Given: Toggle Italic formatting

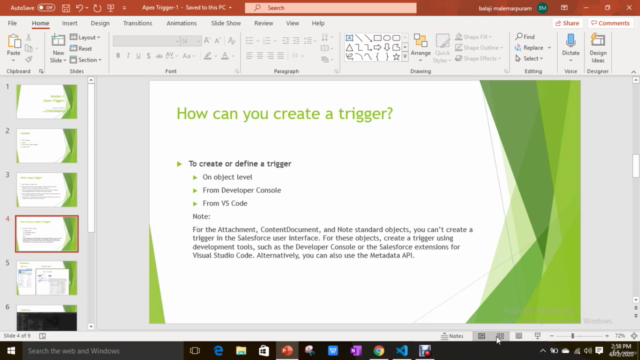Looking at the screenshot, I should click(128, 56).
